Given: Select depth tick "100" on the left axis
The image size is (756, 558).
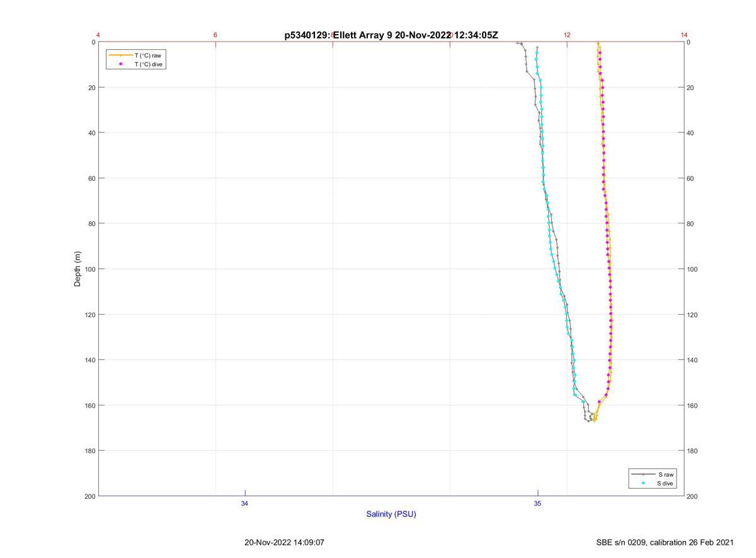Looking at the screenshot, I should click(x=89, y=269).
